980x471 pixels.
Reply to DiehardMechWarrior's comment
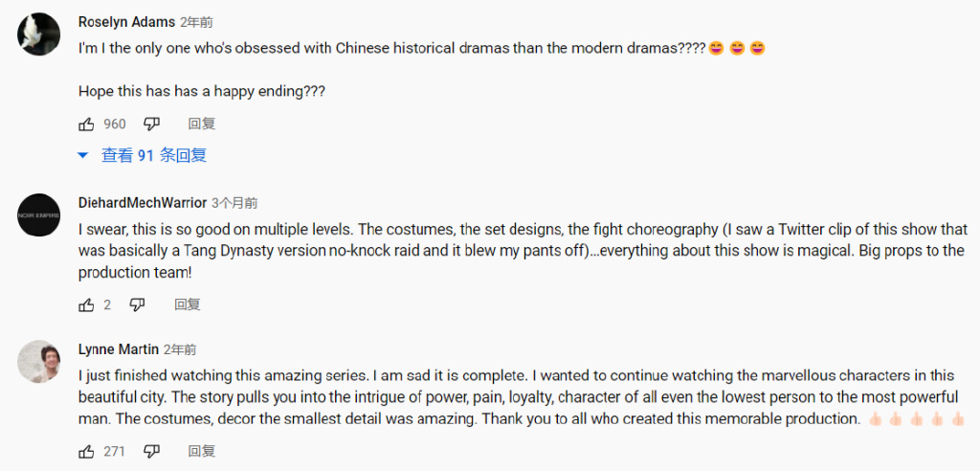pyautogui.click(x=188, y=304)
